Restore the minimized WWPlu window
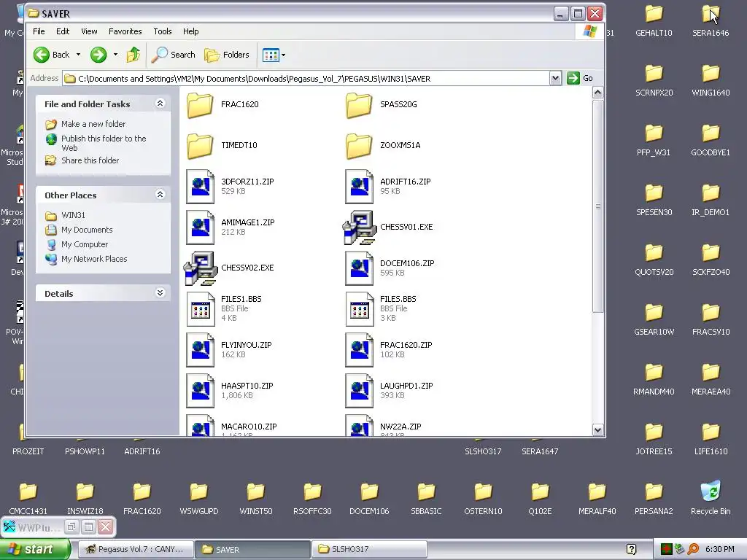The width and height of the screenshot is (747, 560). pos(71,526)
